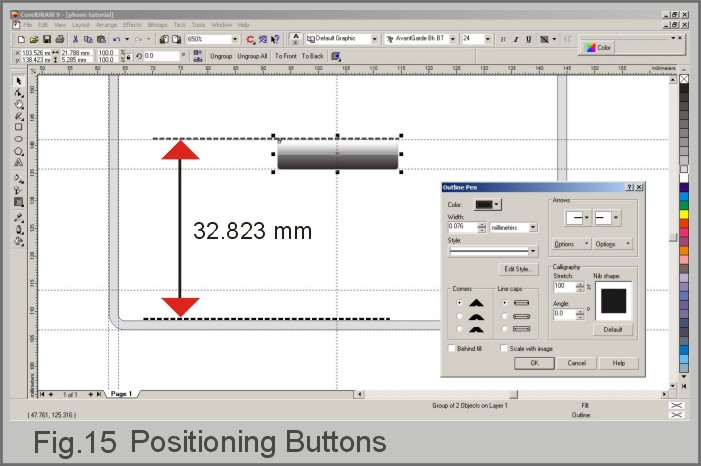The height and width of the screenshot is (466, 701).
Task: Click the Underline text button
Action: [528, 39]
